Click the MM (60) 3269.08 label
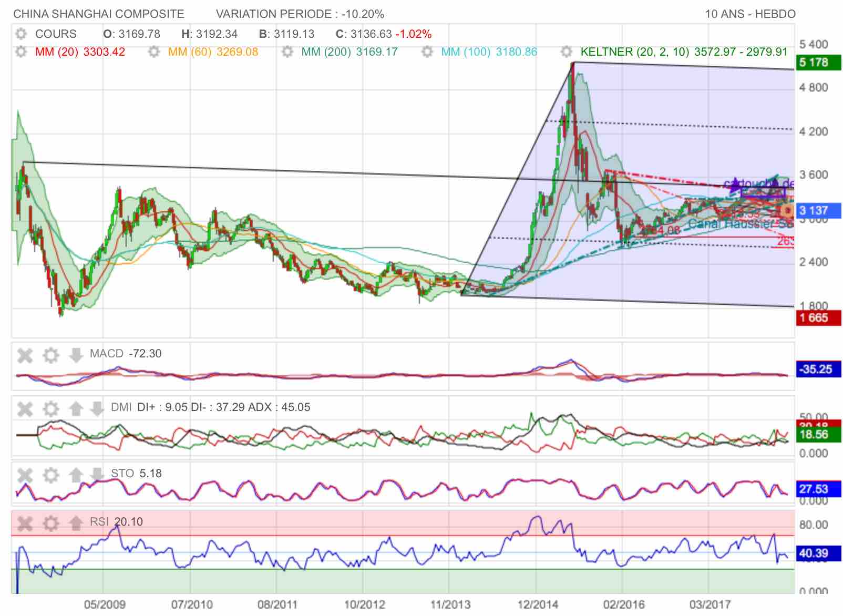Screen dimensions: 843x616 (213, 52)
